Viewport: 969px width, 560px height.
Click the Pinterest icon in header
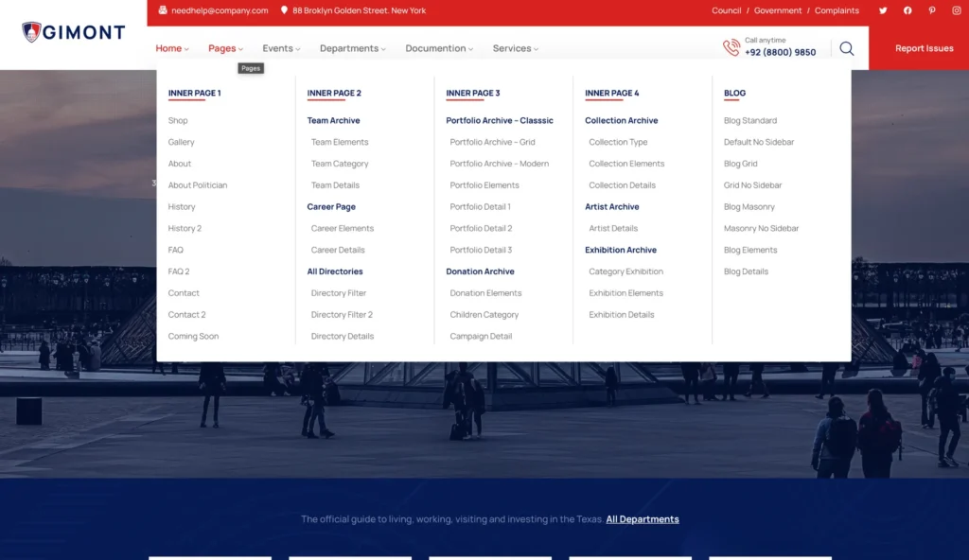[932, 10]
